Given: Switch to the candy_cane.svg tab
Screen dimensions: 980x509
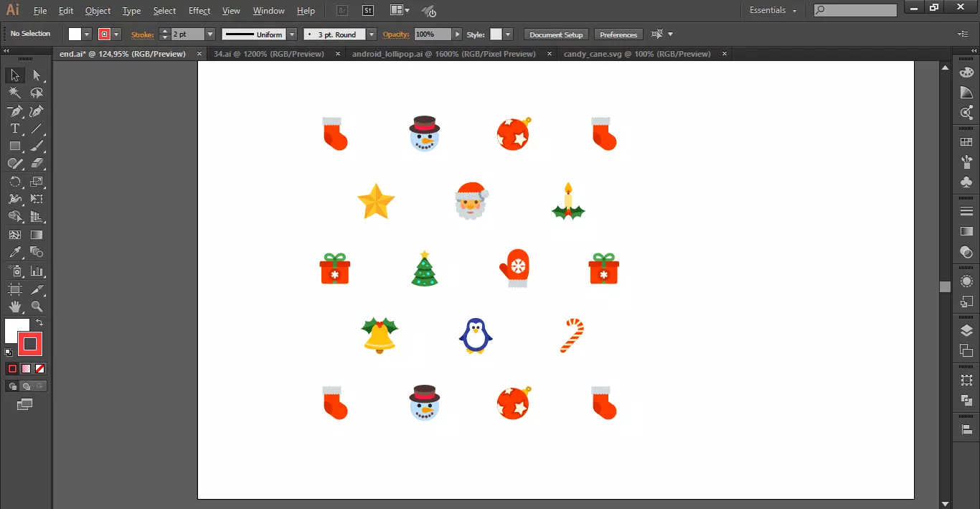Looking at the screenshot, I should coord(637,54).
